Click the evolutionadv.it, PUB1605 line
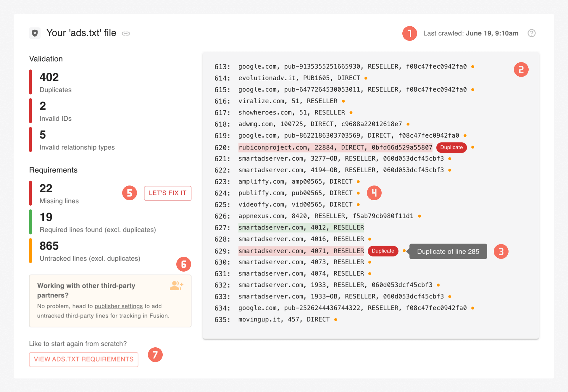Screen dimensions: 568x392 click(x=299, y=78)
